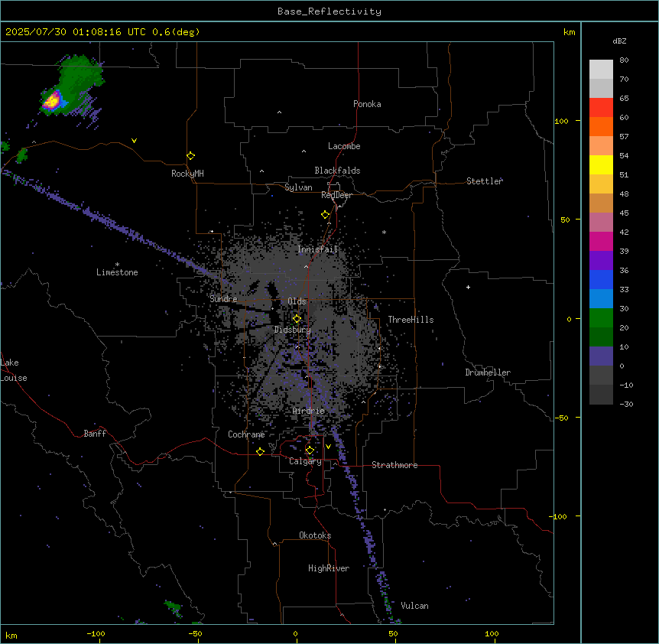The image size is (659, 644).
Task: Click the yellow 54 dBZ color swatch
Action: click(601, 164)
